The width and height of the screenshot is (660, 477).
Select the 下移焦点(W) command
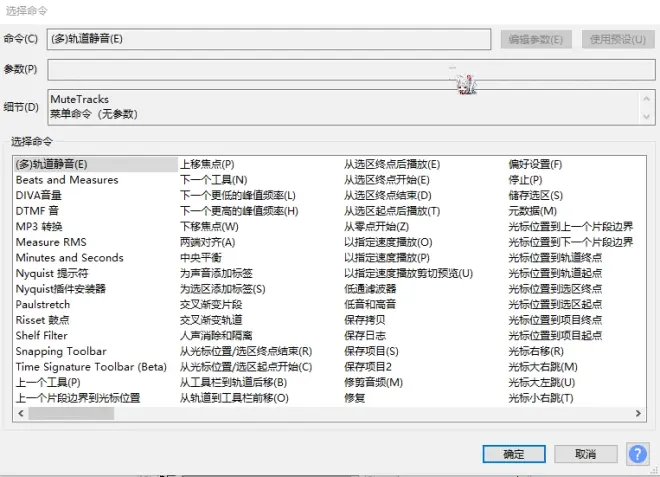209,227
